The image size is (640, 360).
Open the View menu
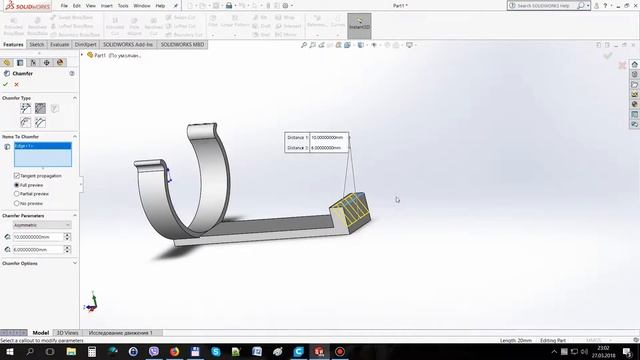[x=91, y=6]
